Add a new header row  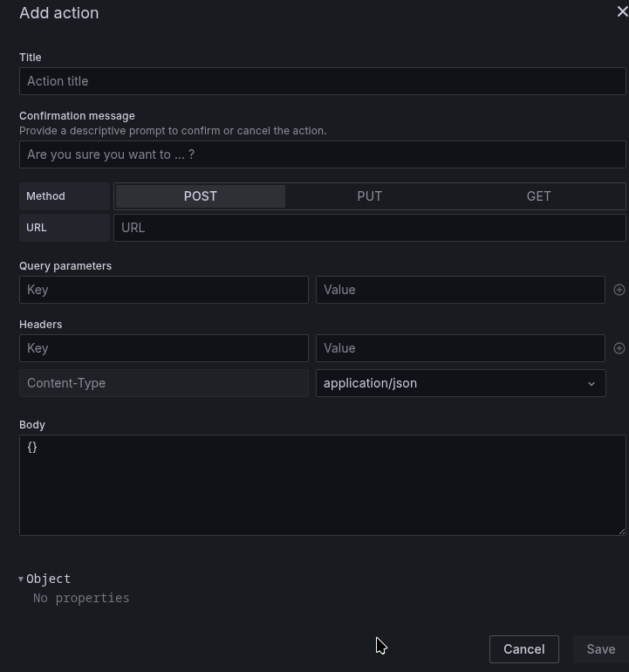tap(619, 348)
